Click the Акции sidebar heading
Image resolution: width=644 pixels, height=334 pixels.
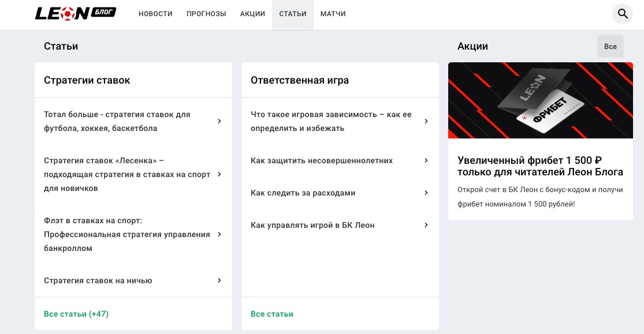(472, 46)
